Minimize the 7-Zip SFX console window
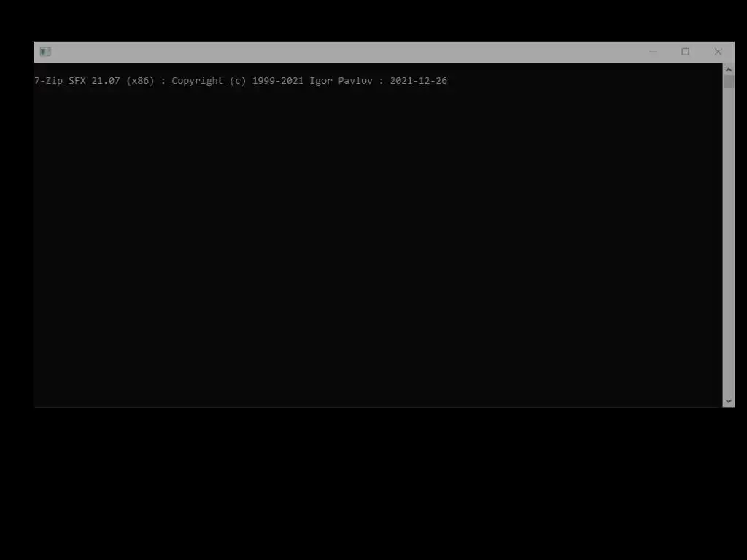 tap(653, 52)
